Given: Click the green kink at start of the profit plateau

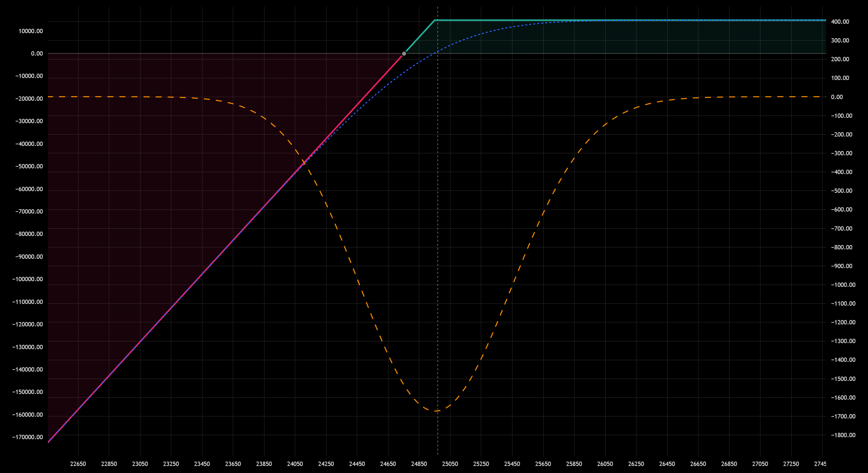Looking at the screenshot, I should click(x=434, y=20).
